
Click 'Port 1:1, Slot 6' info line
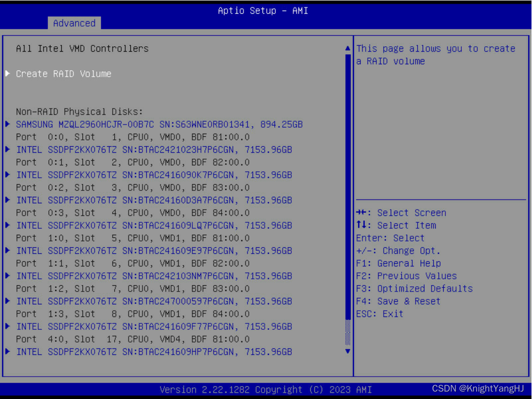pyautogui.click(x=133, y=263)
